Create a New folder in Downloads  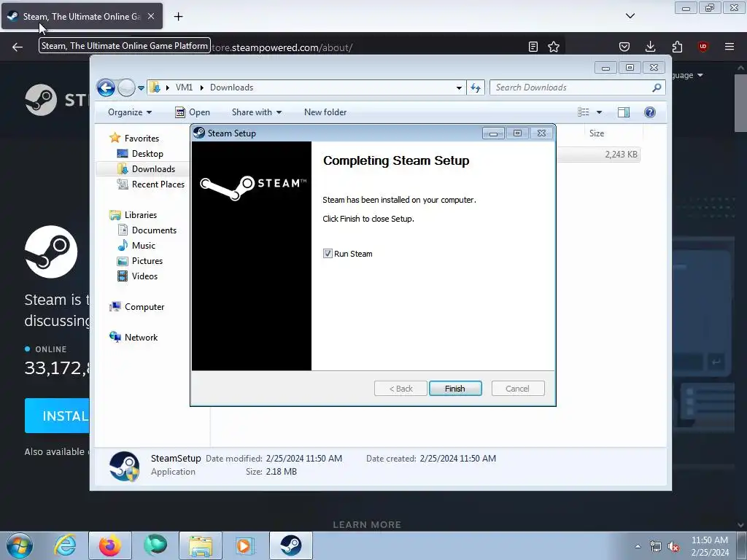pos(325,112)
